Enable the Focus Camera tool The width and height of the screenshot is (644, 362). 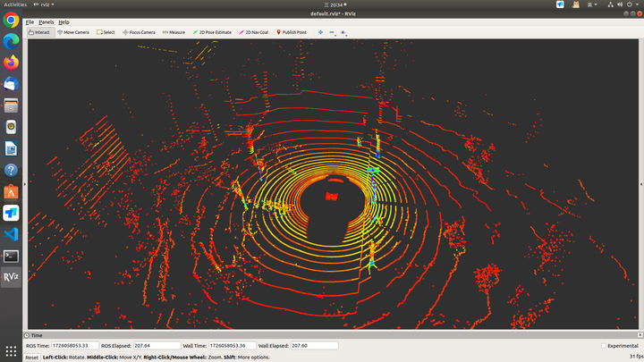click(139, 32)
